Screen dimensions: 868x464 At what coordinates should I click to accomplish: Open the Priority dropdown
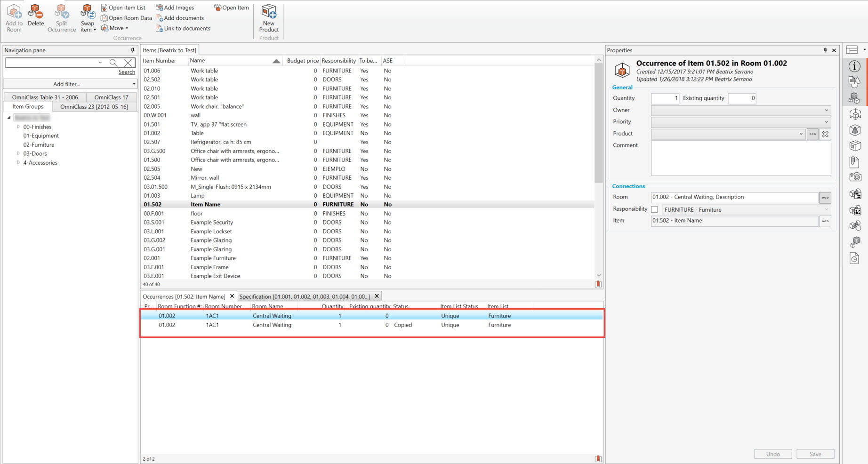point(740,122)
